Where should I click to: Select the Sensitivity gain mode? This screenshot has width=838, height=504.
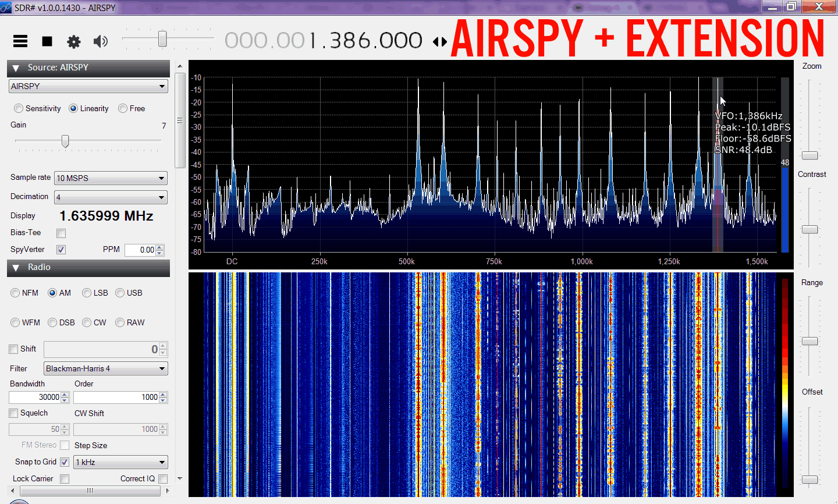[x=19, y=109]
